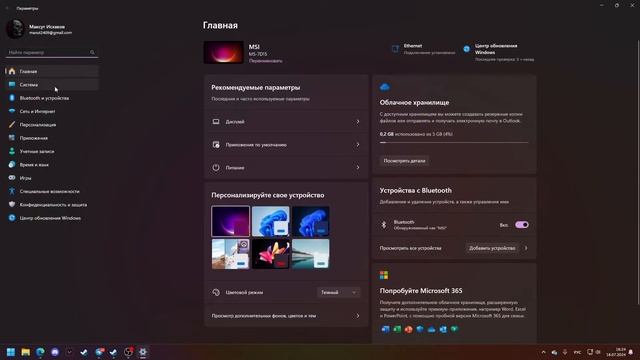Click the OneDrive cloud tray icon
Screen dimensions: 640x360
[554, 352]
